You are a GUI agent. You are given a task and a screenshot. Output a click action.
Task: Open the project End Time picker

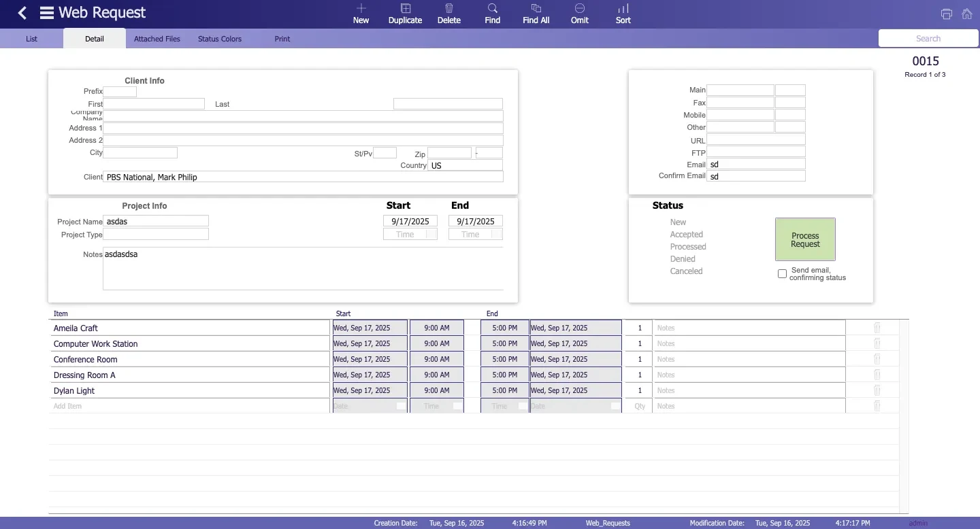476,235
